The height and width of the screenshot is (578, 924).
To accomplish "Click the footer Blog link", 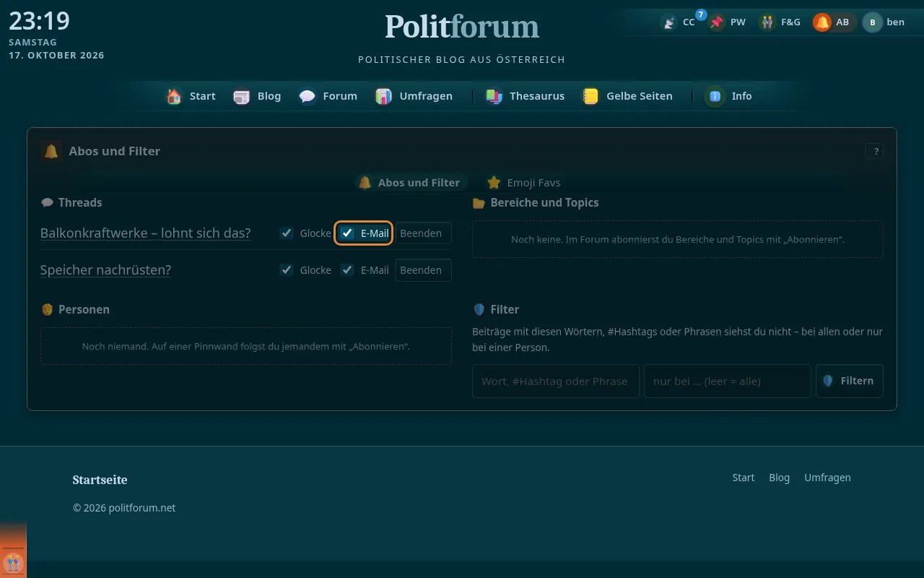I will (780, 478).
